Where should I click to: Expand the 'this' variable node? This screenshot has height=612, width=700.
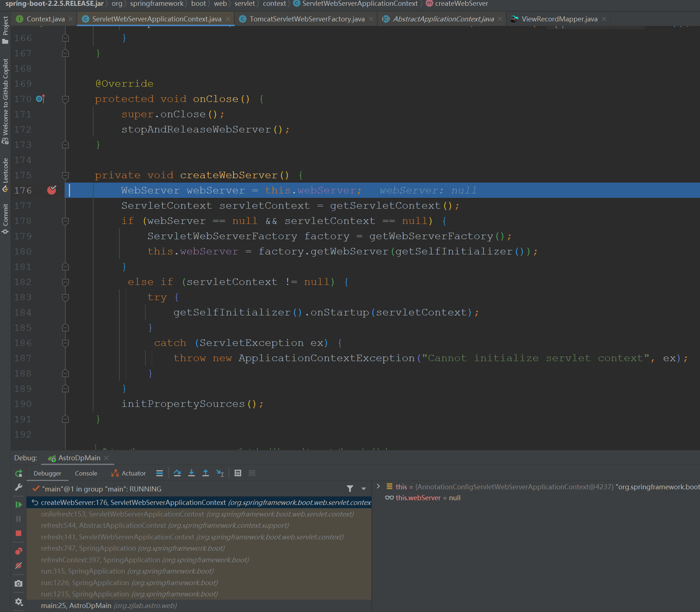click(x=378, y=486)
